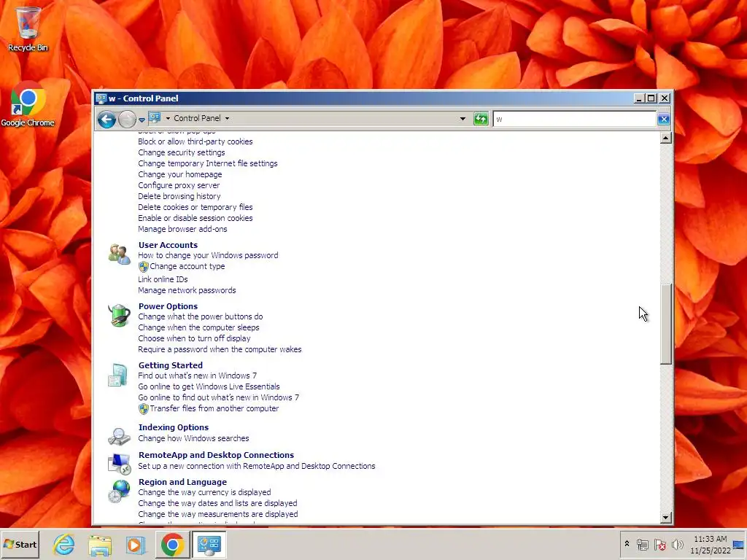The width and height of the screenshot is (747, 560).
Task: Click Change your homepage link
Action: coord(179,174)
